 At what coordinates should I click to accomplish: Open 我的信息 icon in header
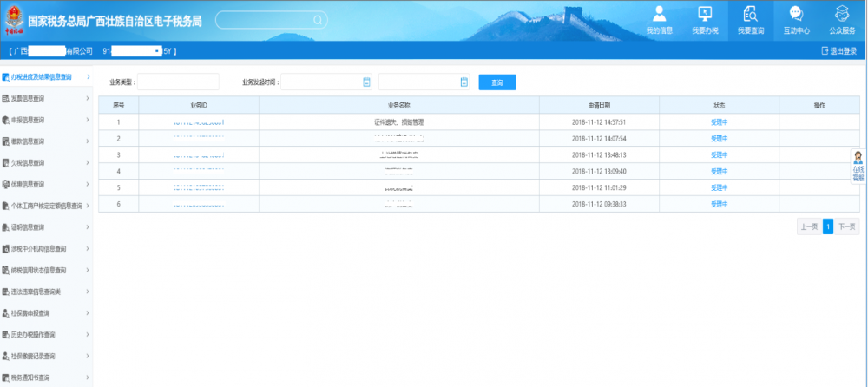[x=660, y=13]
